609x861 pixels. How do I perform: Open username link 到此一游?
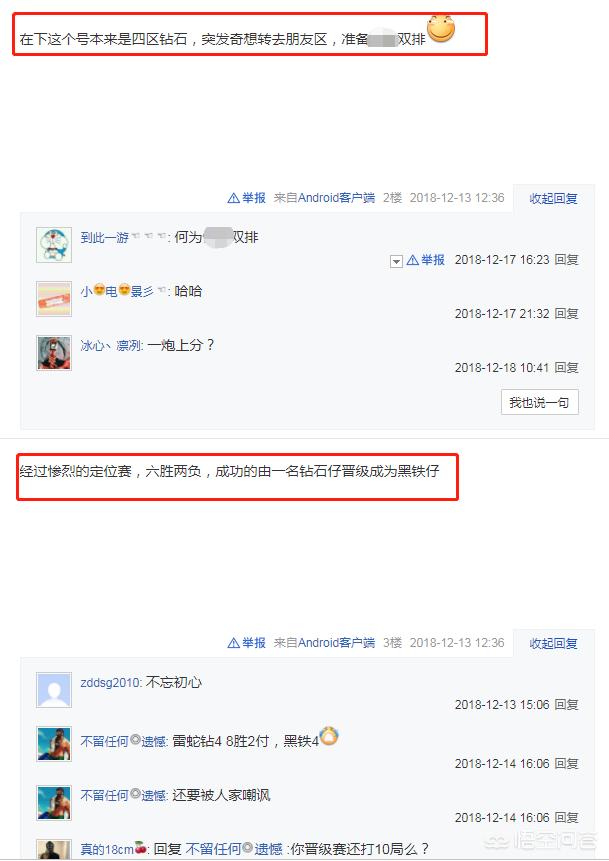(104, 237)
